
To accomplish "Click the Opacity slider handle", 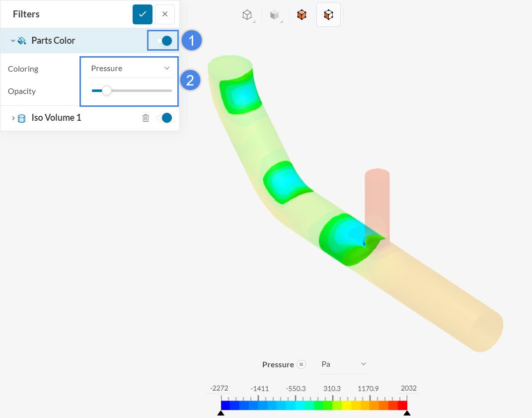I will click(x=106, y=90).
